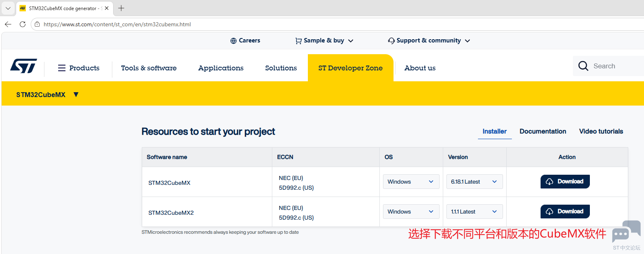Click the ECCN value in the STM32CubeMX2 row
644x254 pixels.
(x=296, y=213)
